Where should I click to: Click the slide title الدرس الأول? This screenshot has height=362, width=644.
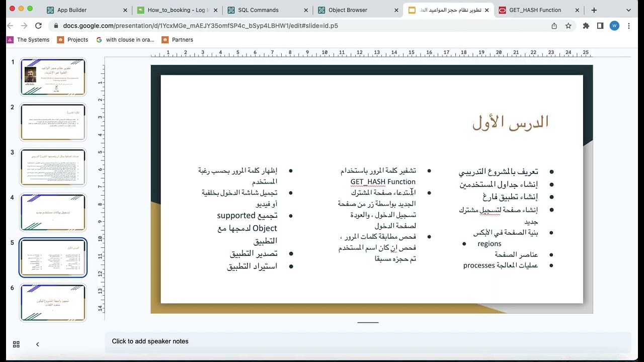click(x=510, y=122)
